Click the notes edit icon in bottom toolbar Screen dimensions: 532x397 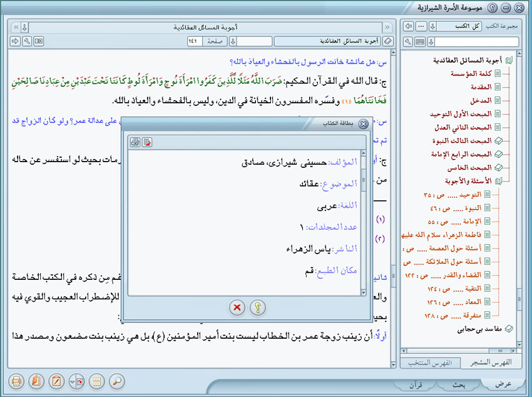[x=57, y=381]
